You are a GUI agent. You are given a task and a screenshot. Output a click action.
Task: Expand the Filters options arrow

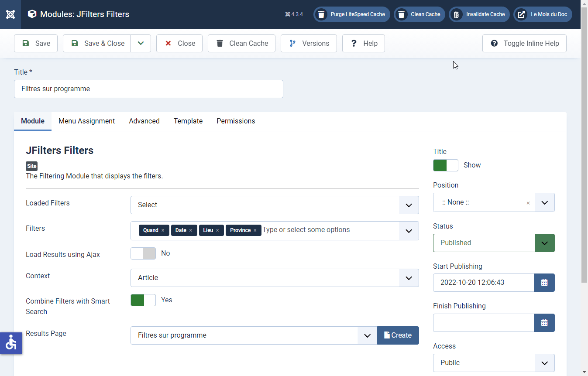tap(409, 231)
